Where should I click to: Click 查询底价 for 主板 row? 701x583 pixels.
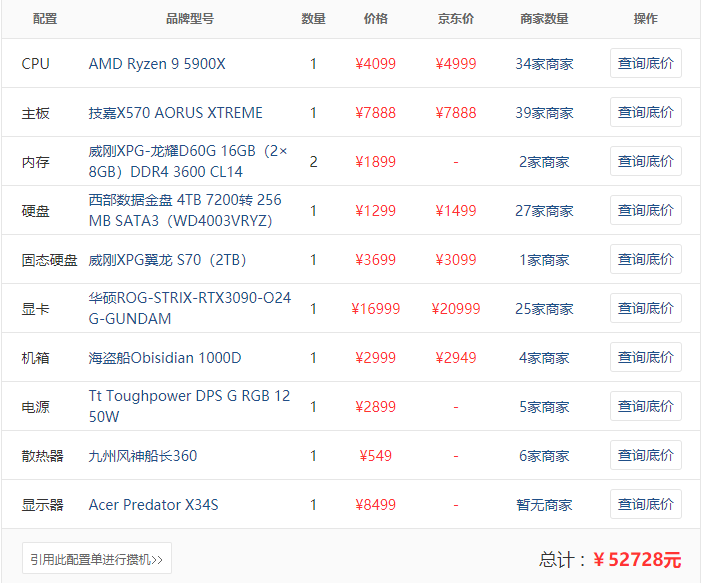[x=645, y=113]
